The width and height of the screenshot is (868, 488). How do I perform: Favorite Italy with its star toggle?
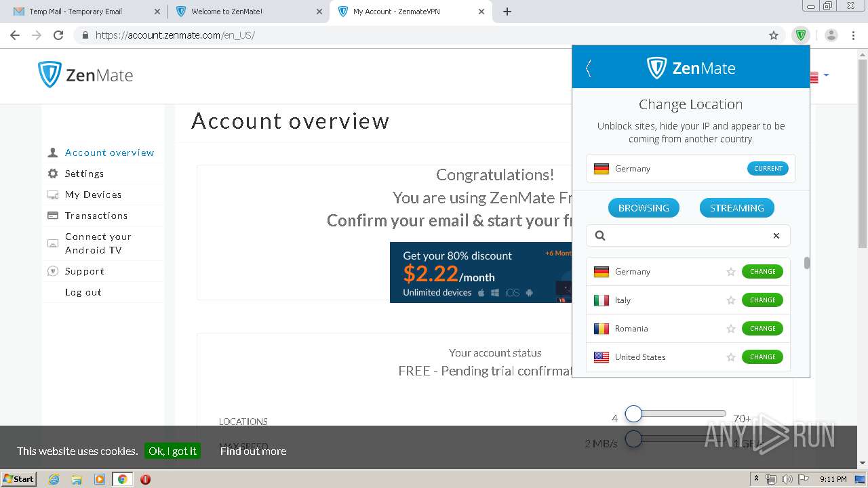point(731,300)
